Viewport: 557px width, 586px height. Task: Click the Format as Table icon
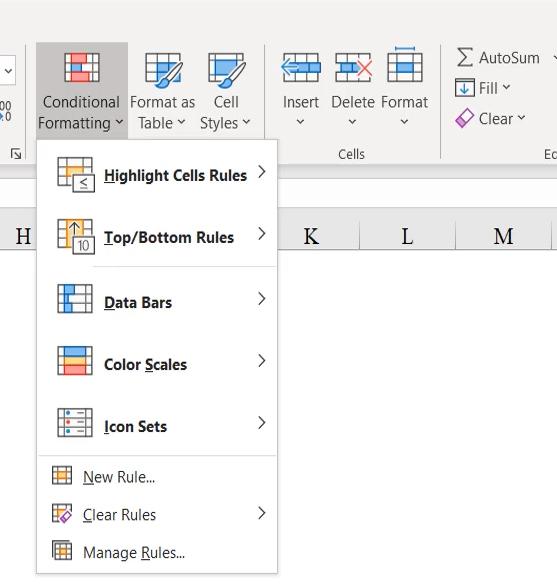click(x=163, y=70)
